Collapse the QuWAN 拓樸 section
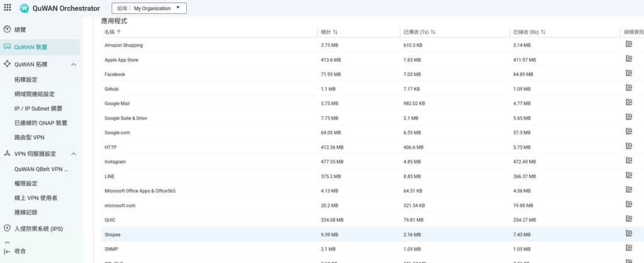Image resolution: width=644 pixels, height=263 pixels. pos(74,65)
